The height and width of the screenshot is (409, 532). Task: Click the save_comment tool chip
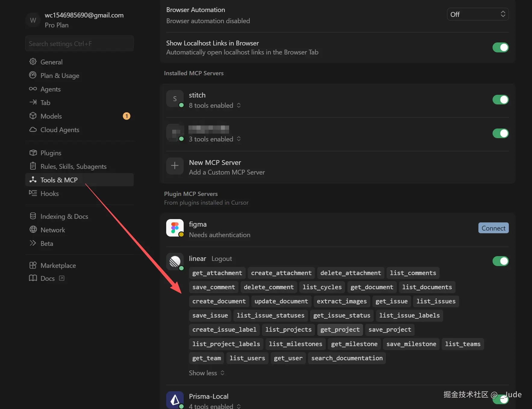click(x=213, y=287)
